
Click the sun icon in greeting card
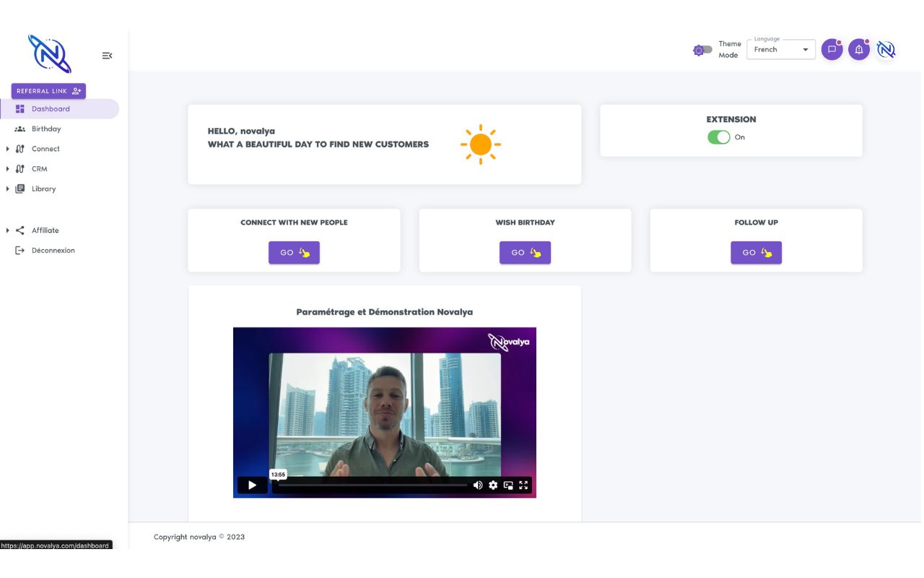coord(480,144)
